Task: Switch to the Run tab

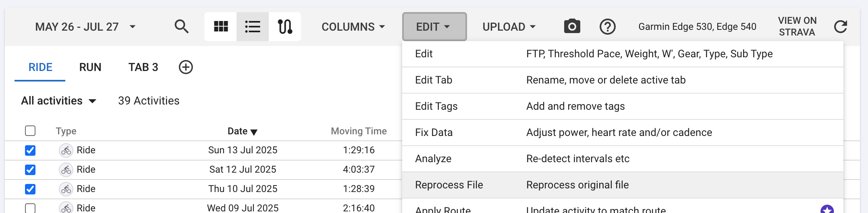Action: pyautogui.click(x=90, y=67)
